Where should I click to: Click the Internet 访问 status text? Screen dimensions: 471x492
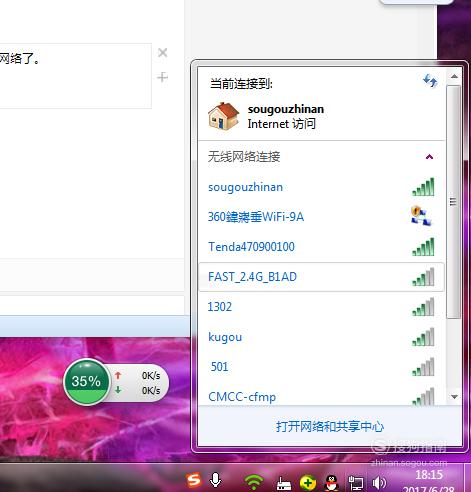point(281,124)
